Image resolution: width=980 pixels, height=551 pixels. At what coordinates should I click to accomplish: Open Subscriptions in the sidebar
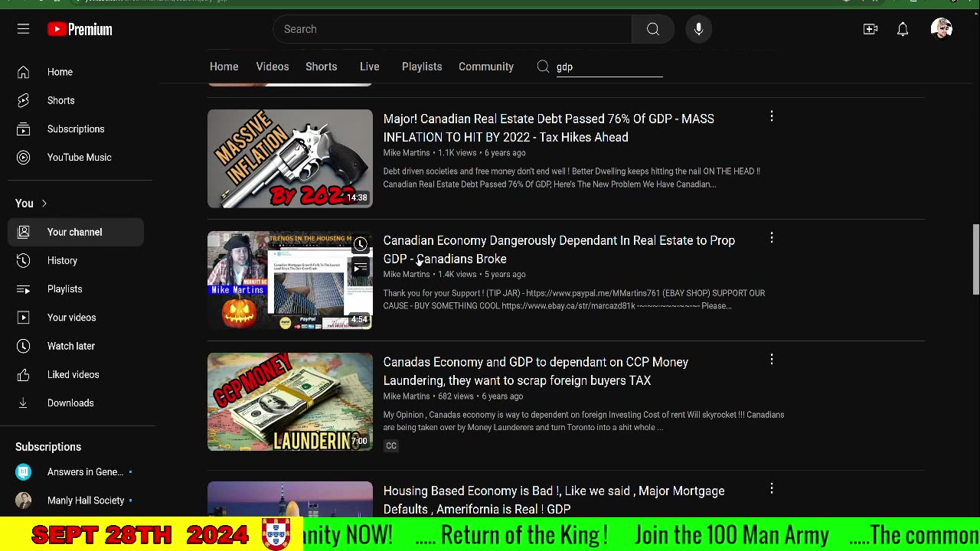(75, 129)
